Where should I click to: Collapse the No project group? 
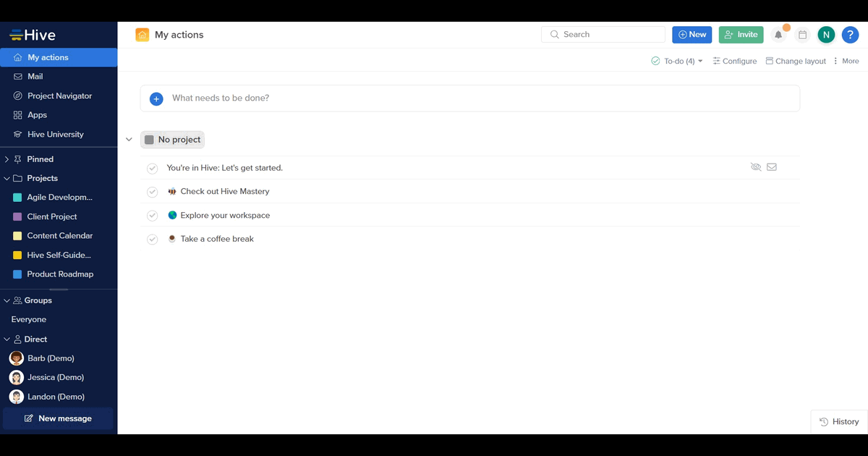coord(129,140)
